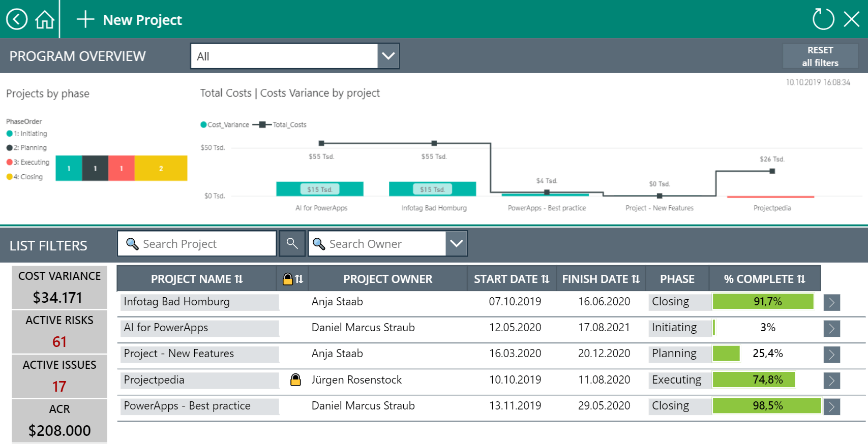Click legend entry 3: Executing
This screenshot has width=868, height=444.
28,162
